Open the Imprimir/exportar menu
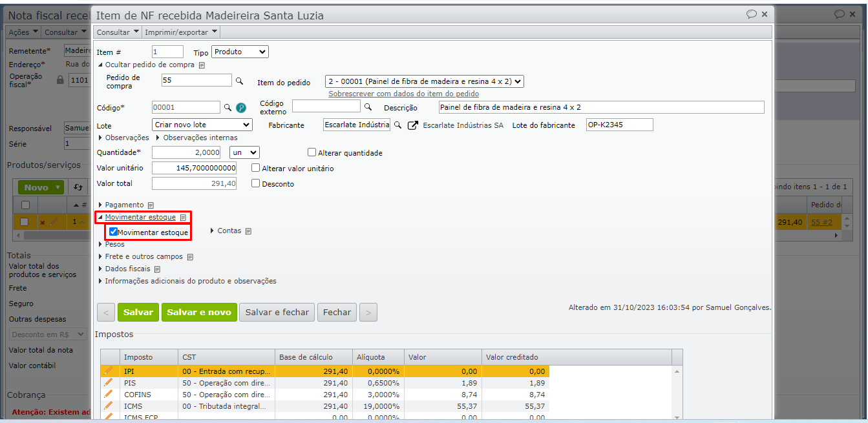The height and width of the screenshot is (423, 868). pyautogui.click(x=181, y=32)
